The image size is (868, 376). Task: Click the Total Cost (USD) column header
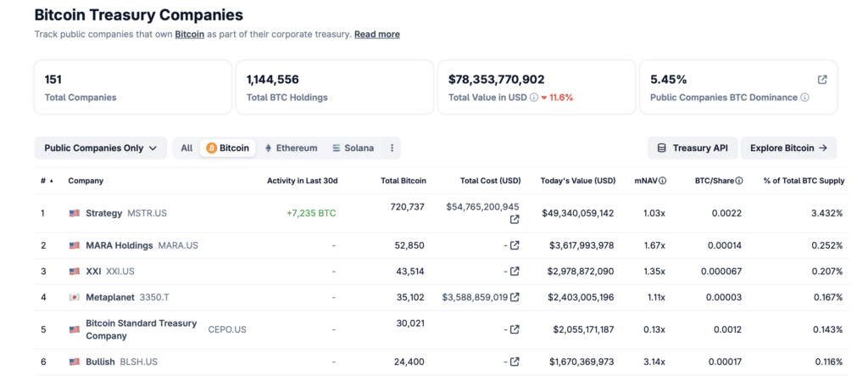coord(490,181)
